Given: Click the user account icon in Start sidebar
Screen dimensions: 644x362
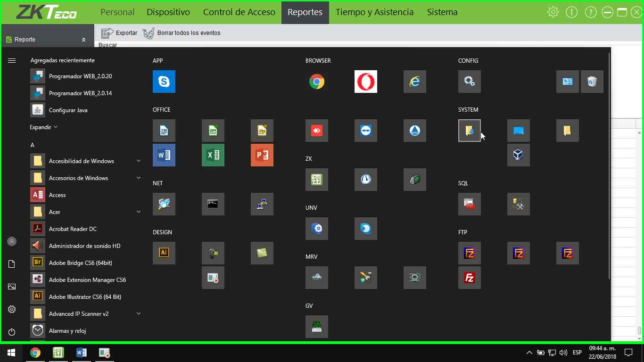Looking at the screenshot, I should (12, 241).
